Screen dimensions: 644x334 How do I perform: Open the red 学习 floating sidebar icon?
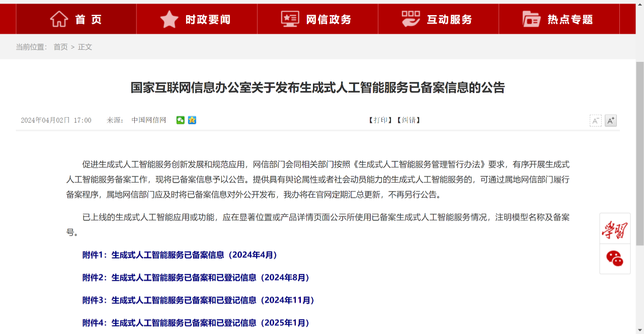615,229
